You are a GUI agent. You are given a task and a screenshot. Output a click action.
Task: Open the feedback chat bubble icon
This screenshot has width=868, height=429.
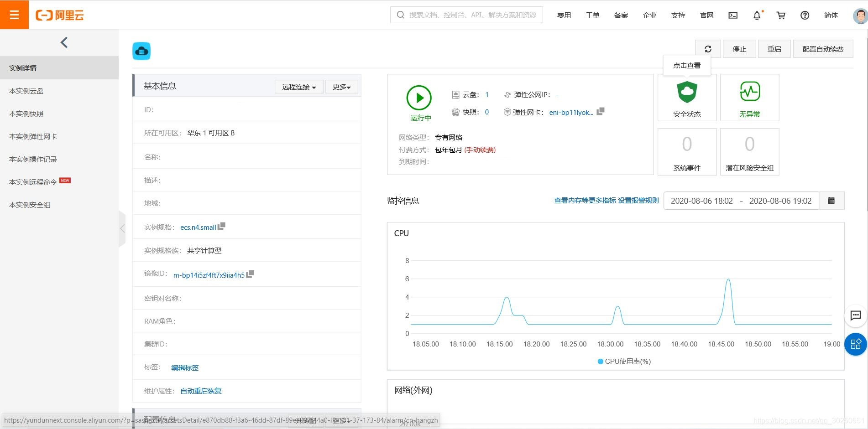pos(856,315)
